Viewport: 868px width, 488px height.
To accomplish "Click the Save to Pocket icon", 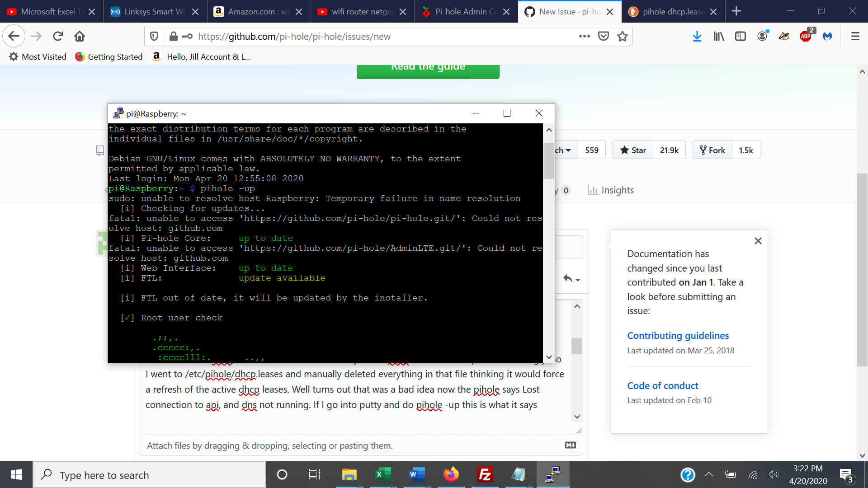I will pyautogui.click(x=604, y=36).
